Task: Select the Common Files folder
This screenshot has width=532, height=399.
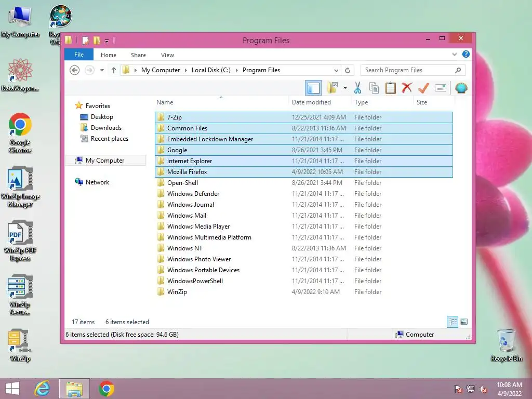Action: coord(303,128)
